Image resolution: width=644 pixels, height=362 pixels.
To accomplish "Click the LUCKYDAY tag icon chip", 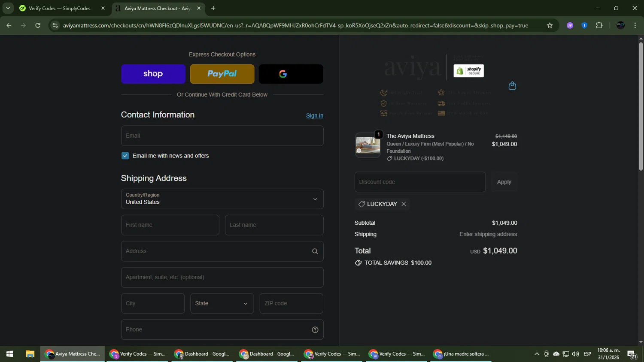I will click(x=361, y=204).
